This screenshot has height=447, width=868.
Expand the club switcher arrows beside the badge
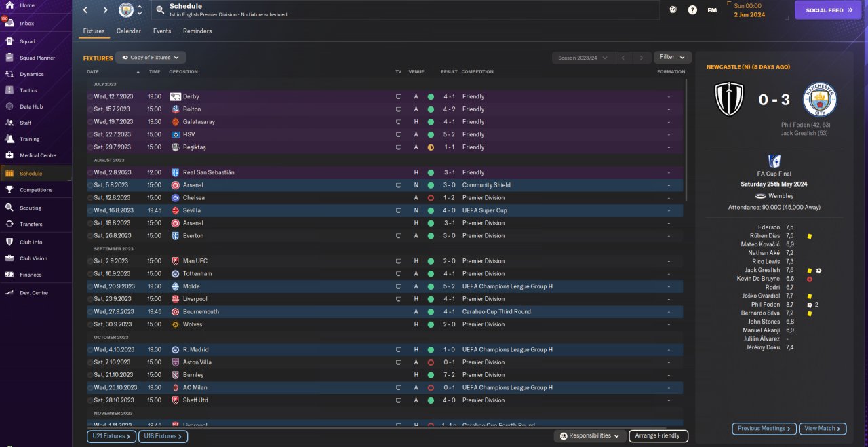pos(140,10)
